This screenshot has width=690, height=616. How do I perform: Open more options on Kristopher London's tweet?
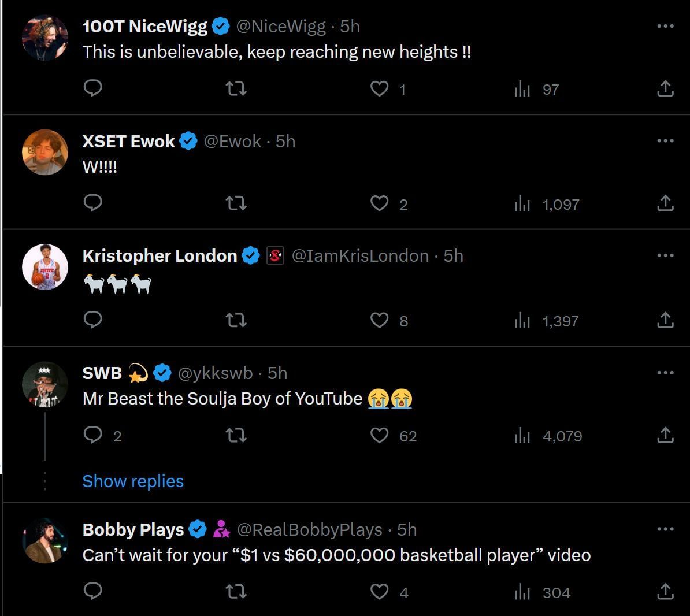point(665,255)
